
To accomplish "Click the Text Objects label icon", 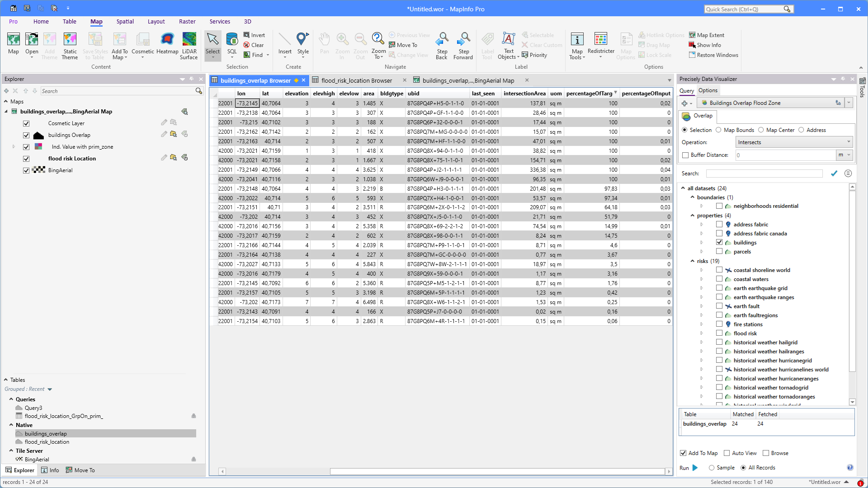I will [x=509, y=40].
